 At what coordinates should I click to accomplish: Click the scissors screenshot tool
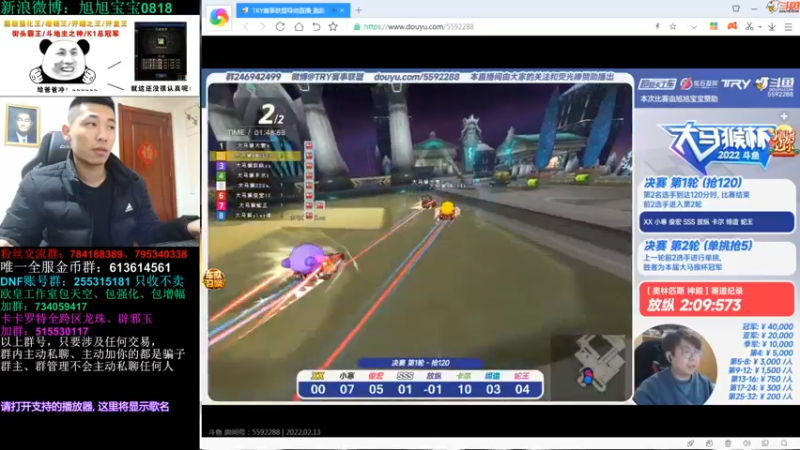pos(749,27)
